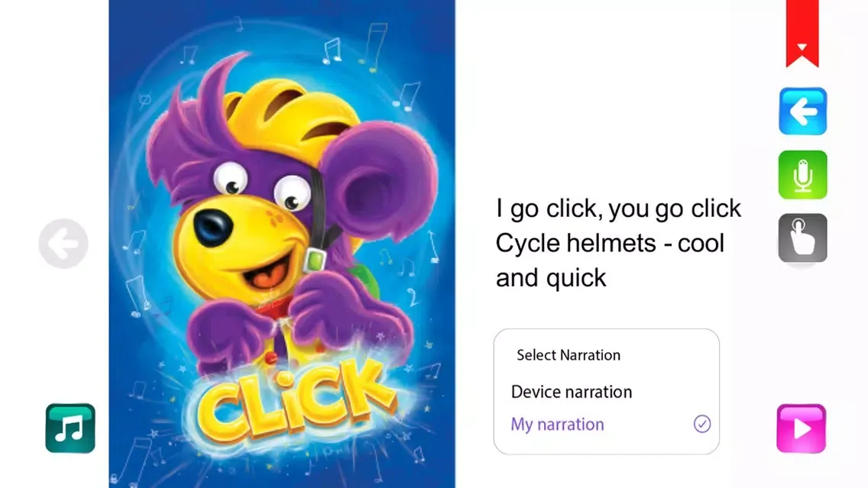
Task: Enable touch mode with the hand icon
Action: coord(802,238)
